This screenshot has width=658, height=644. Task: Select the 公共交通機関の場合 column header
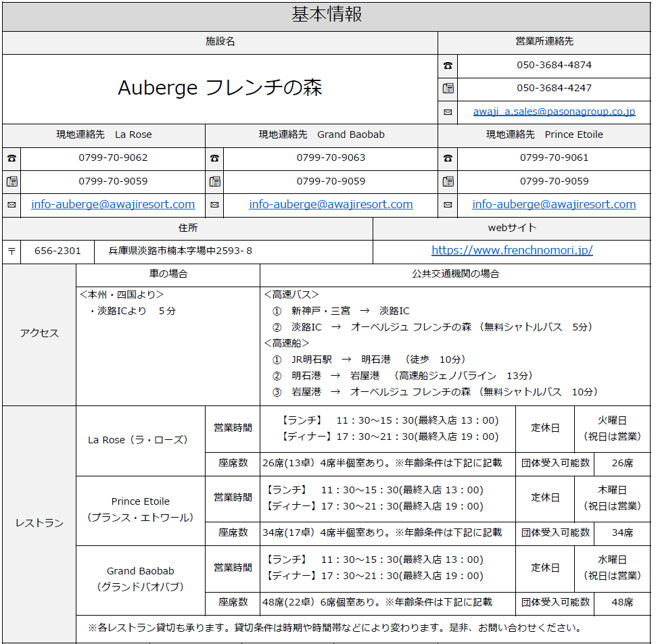tap(455, 274)
